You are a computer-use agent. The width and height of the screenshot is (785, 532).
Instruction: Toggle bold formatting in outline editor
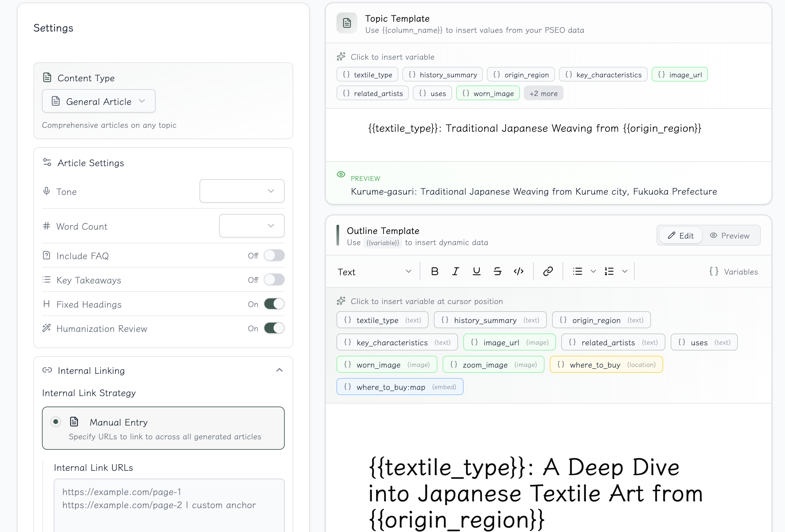435,272
